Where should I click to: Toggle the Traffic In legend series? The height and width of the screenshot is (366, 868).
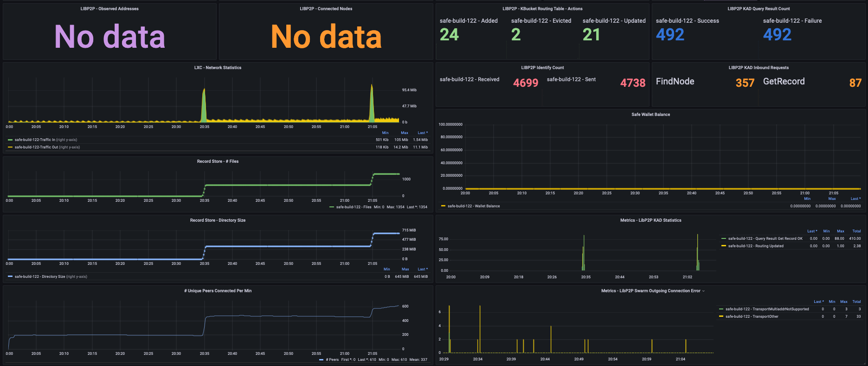point(45,140)
